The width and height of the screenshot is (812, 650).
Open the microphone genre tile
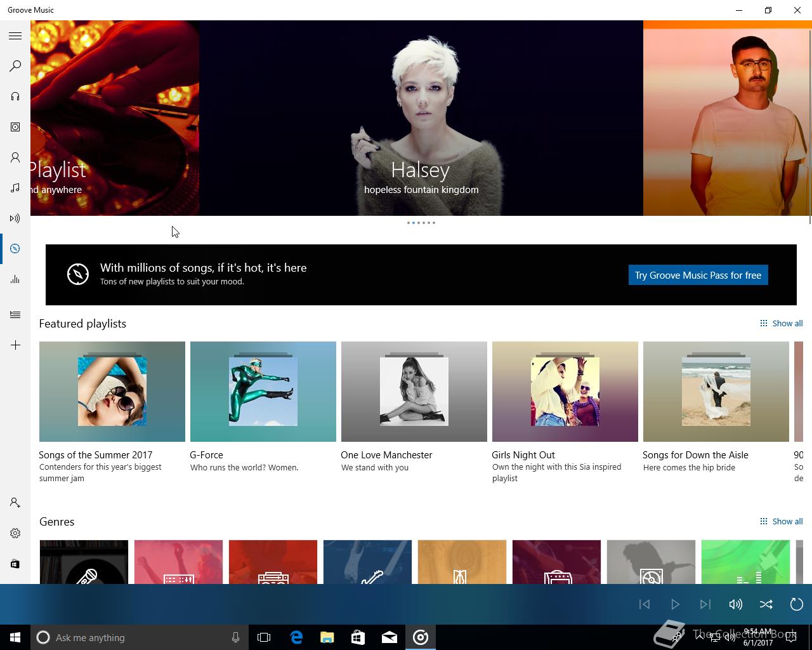click(84, 562)
